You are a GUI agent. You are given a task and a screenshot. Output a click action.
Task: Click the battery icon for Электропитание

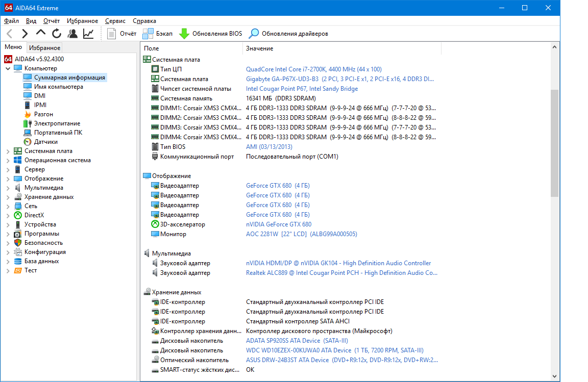(28, 123)
